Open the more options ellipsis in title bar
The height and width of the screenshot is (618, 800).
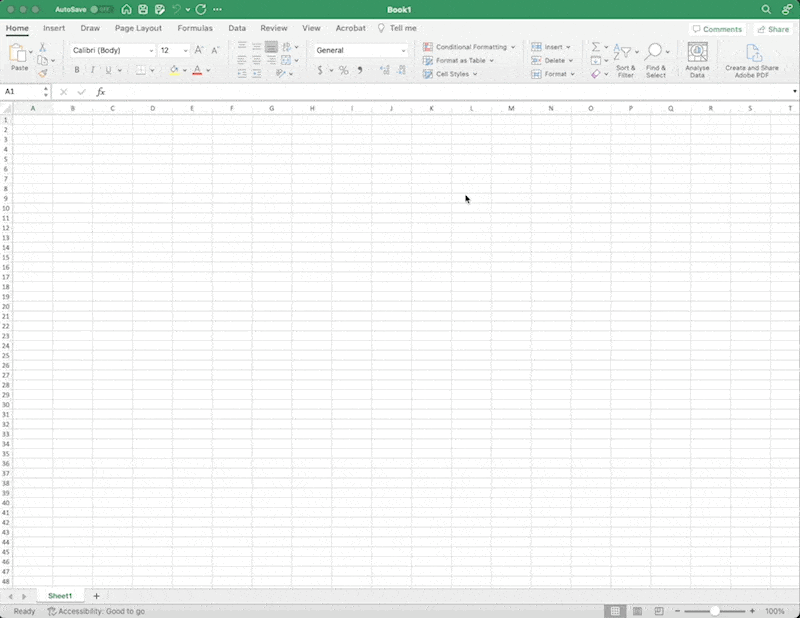(x=217, y=9)
